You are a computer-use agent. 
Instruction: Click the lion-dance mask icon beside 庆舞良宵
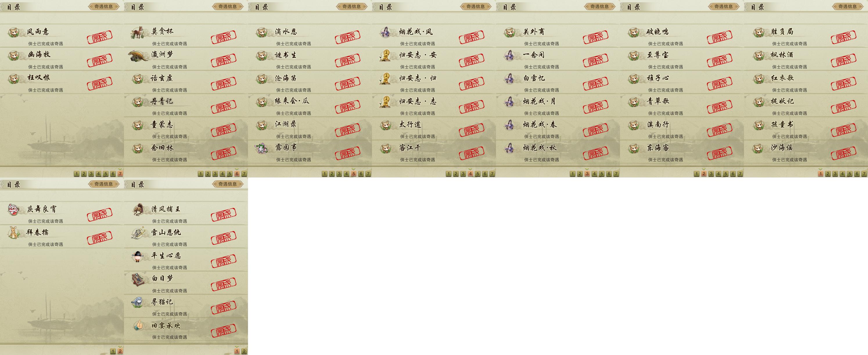[13, 210]
